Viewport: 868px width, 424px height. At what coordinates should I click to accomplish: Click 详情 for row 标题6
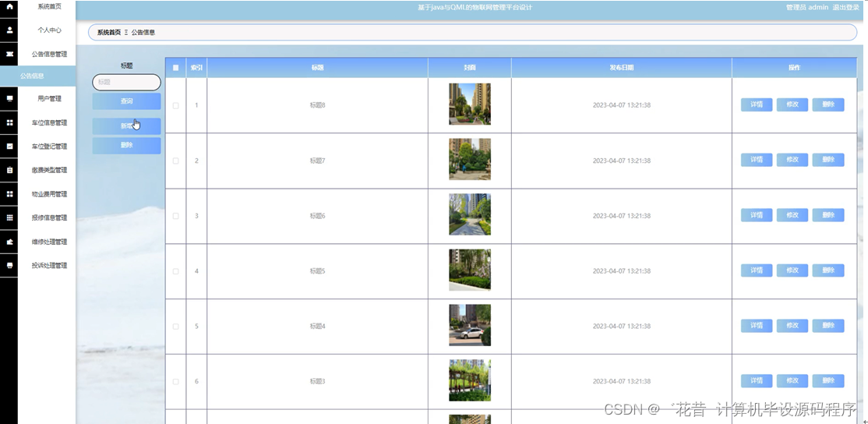[x=757, y=215]
